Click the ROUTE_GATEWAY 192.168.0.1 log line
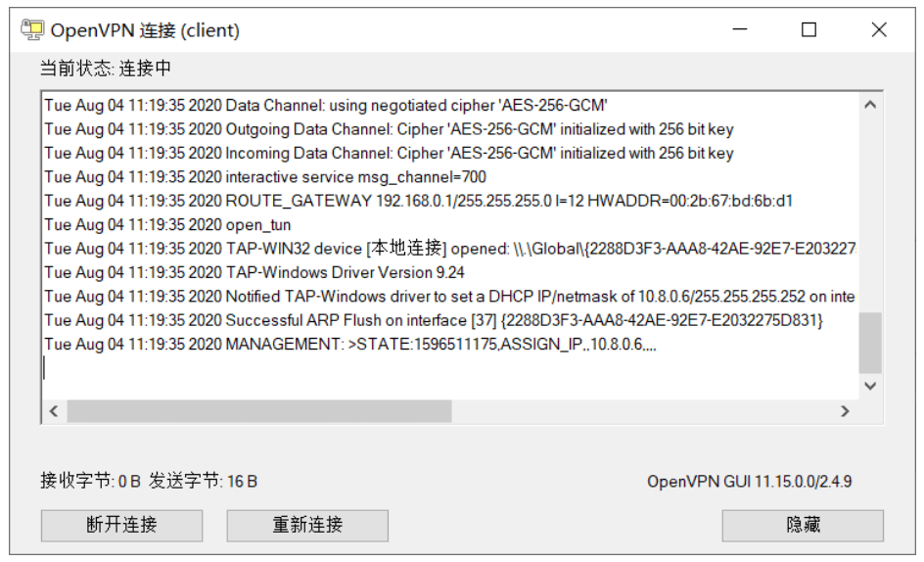 click(x=418, y=201)
